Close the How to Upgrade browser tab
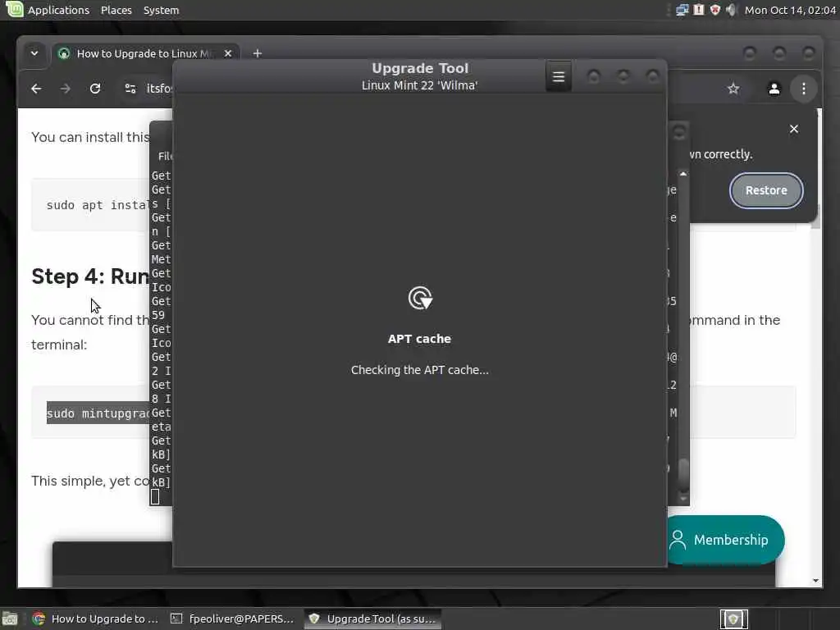This screenshot has width=840, height=630. pos(228,53)
